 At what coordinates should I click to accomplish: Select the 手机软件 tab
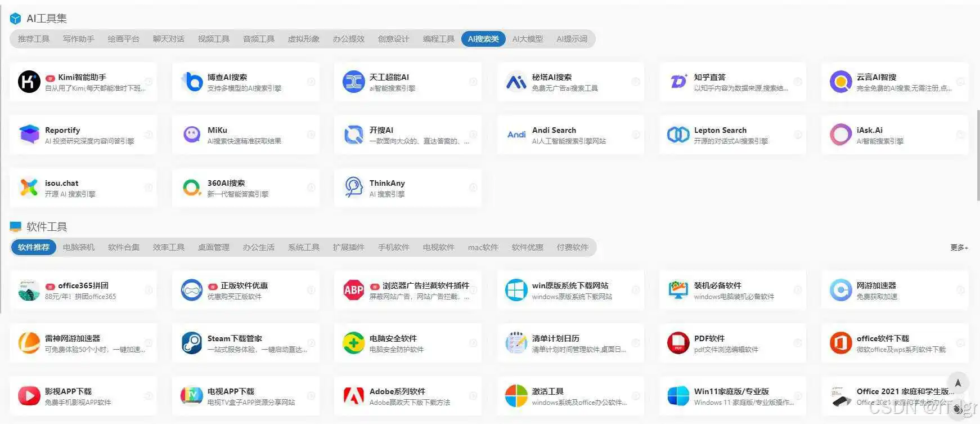[394, 247]
